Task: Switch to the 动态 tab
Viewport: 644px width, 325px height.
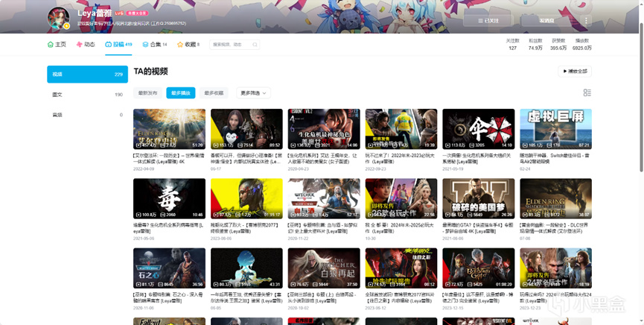Action: pyautogui.click(x=86, y=45)
